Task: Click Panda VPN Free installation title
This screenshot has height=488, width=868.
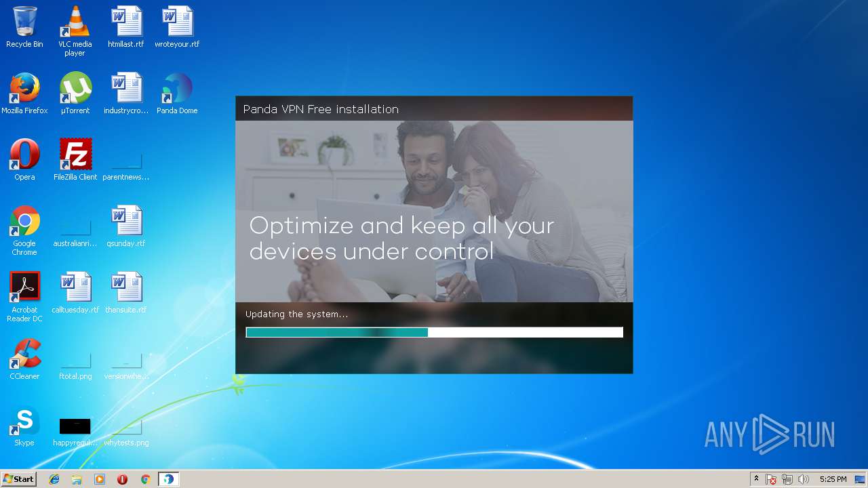Action: (321, 109)
